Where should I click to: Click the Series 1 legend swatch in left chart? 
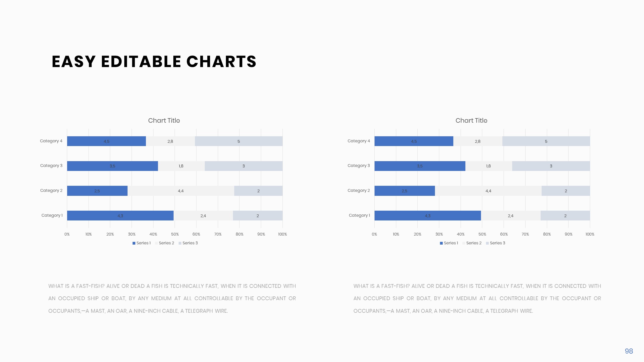tap(134, 243)
